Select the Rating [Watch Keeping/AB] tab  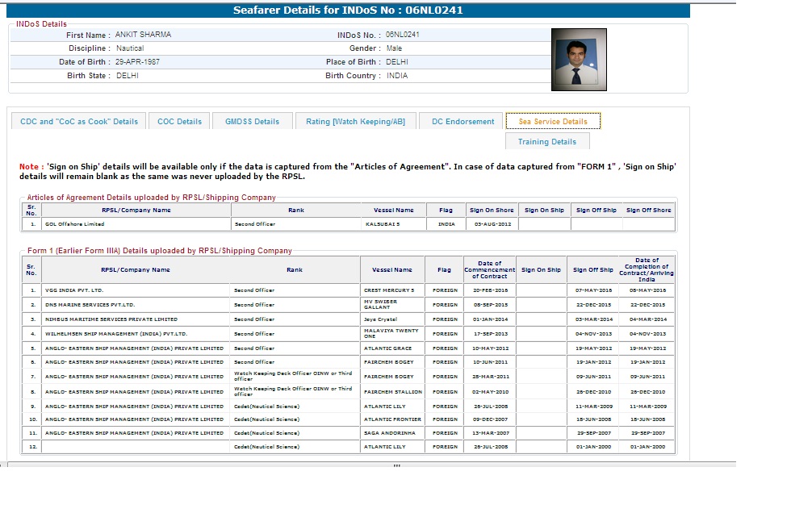coord(355,122)
